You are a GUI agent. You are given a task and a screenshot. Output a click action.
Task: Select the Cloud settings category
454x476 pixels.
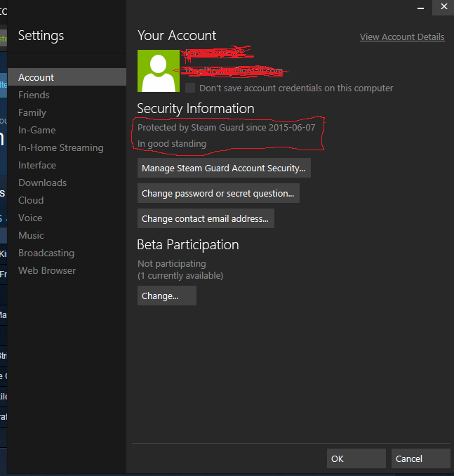click(x=31, y=200)
